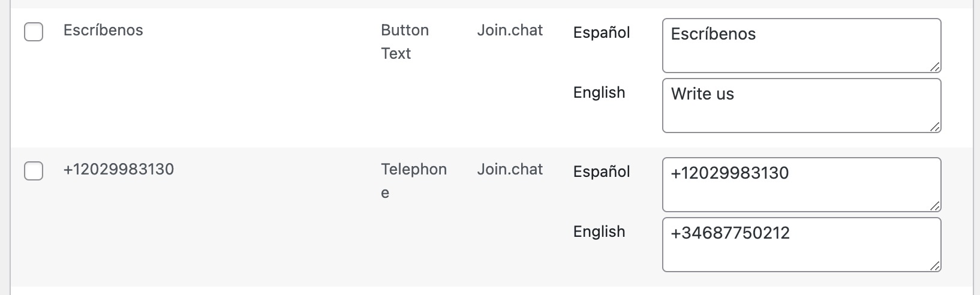Click resize grip of 'Write us' textarea

(x=935, y=127)
